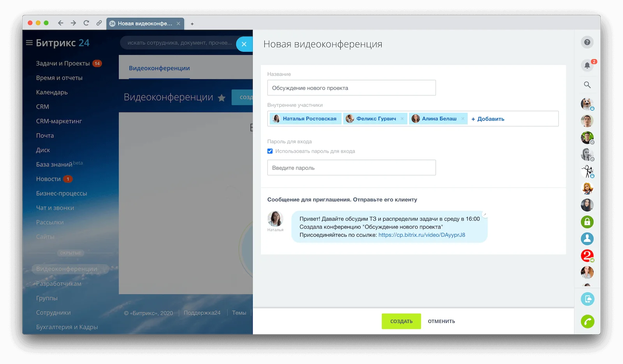Uncheck Использовать пароль для входа
623x364 pixels.
[x=270, y=151]
